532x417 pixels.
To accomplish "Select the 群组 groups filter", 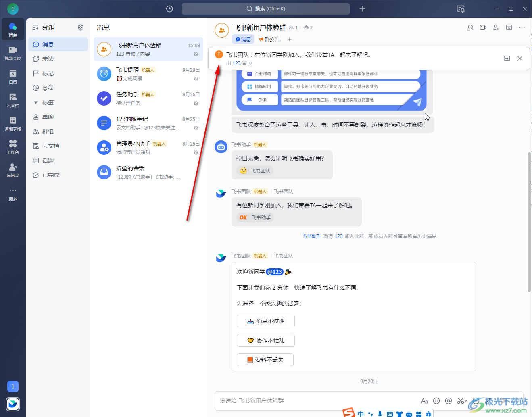I will pos(58,131).
